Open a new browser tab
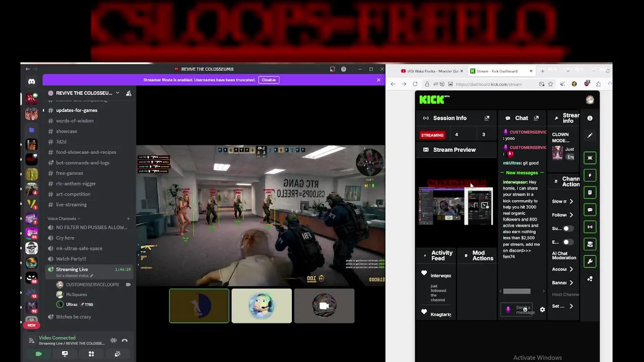Viewport: 644px width, 362px height. point(542,71)
